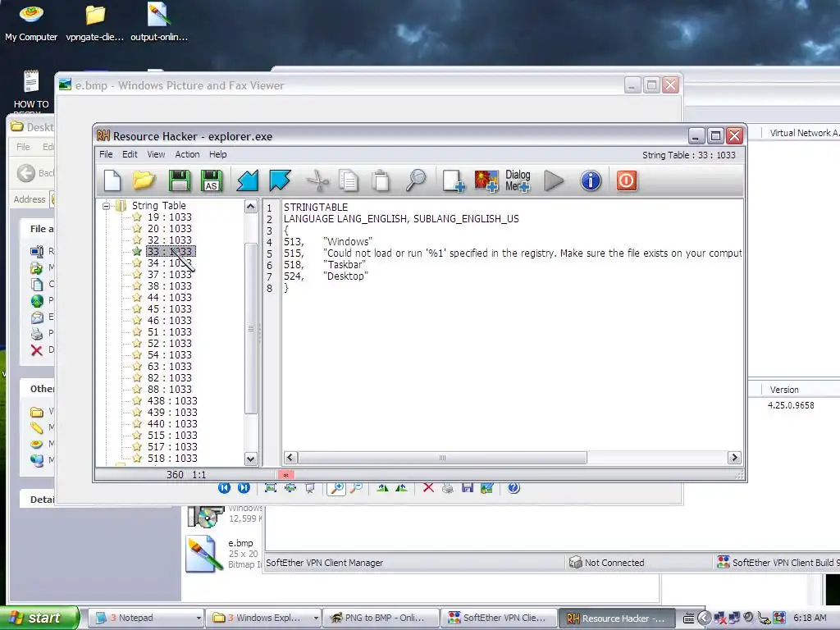Select tree item 19 : 1033
Viewport: 840px width, 630px height.
[169, 217]
